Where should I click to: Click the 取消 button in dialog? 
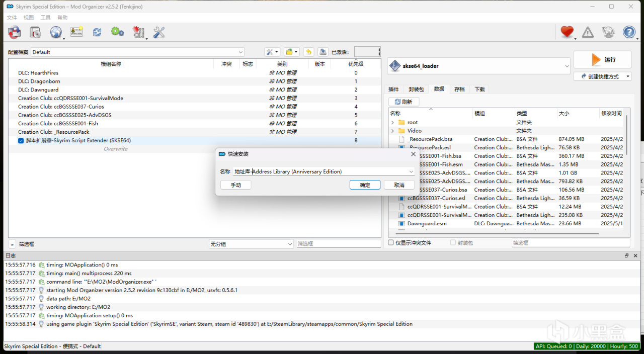(x=399, y=185)
